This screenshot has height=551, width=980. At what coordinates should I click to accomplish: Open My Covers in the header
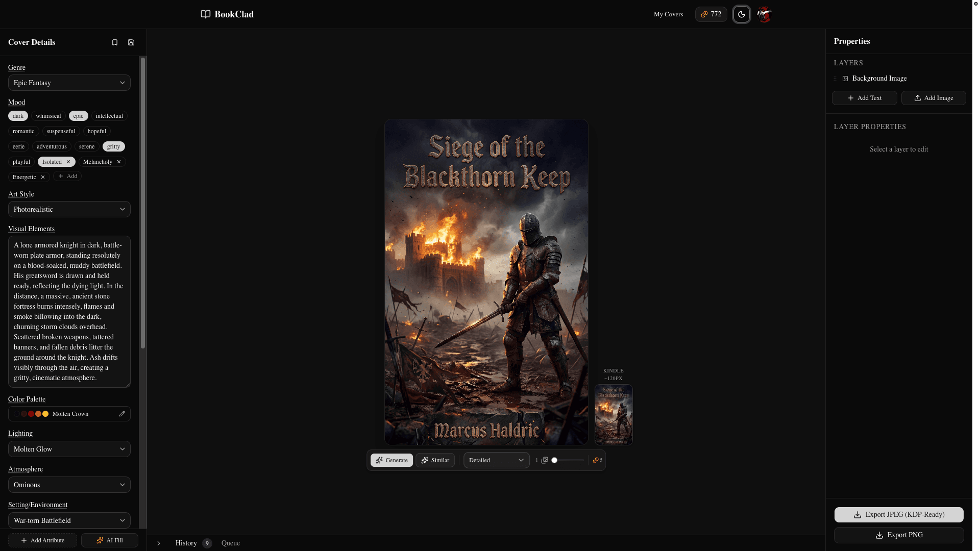[668, 14]
